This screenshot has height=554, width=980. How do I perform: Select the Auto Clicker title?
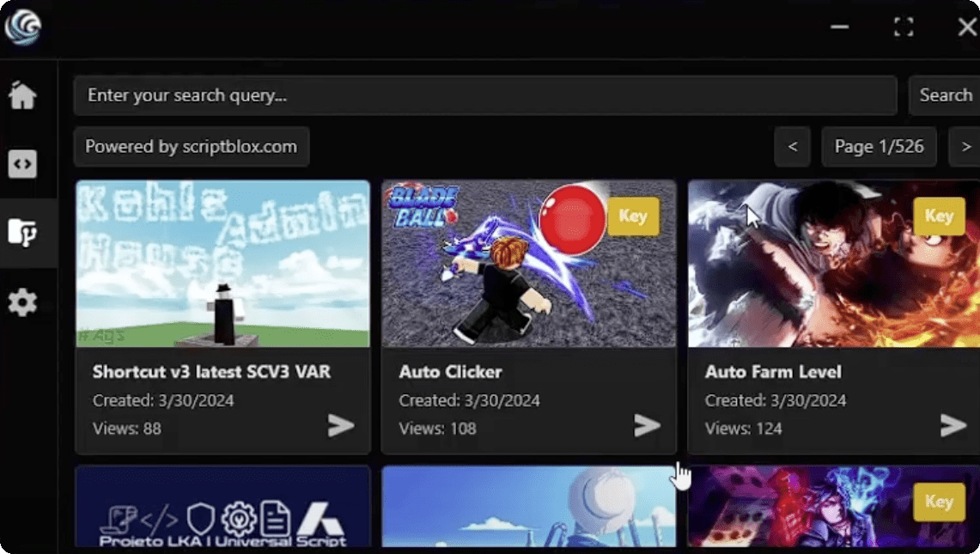pos(451,372)
